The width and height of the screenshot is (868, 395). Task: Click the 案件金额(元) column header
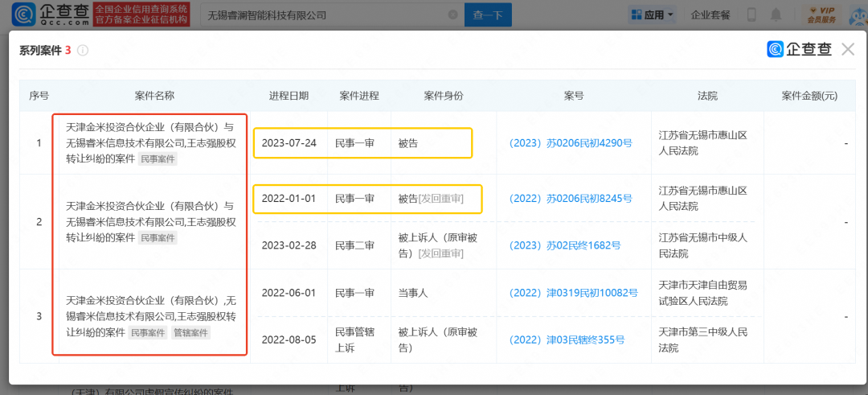pyautogui.click(x=809, y=96)
